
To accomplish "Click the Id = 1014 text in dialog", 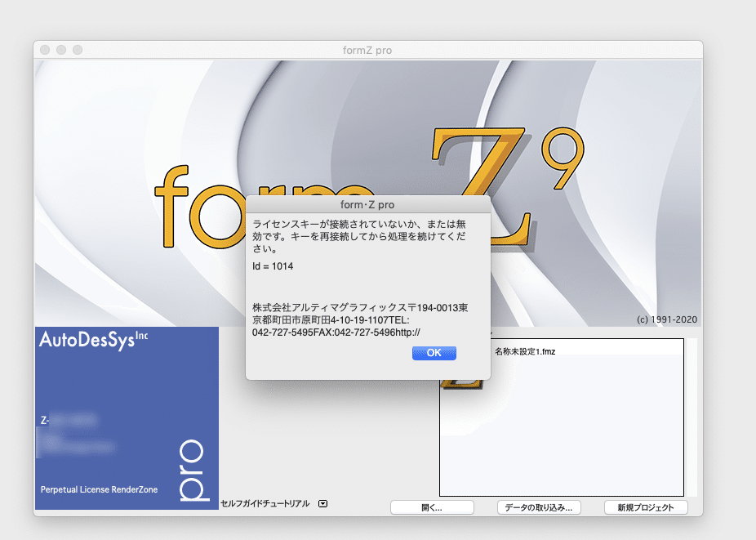I will tap(273, 266).
